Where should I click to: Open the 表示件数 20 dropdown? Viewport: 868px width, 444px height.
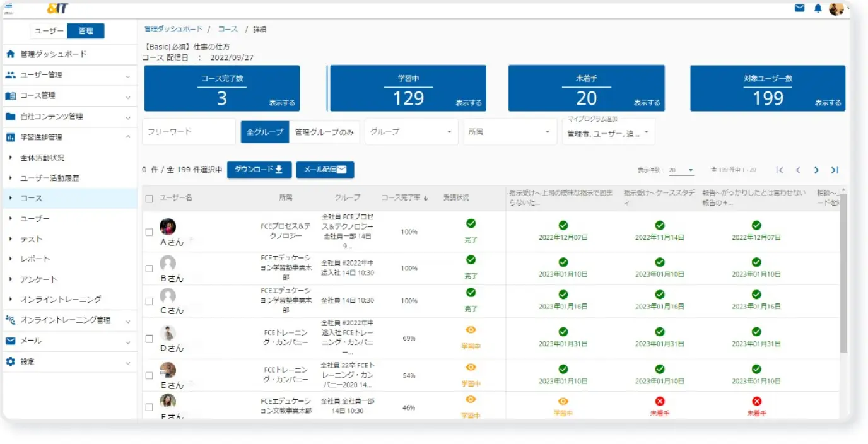pos(681,170)
